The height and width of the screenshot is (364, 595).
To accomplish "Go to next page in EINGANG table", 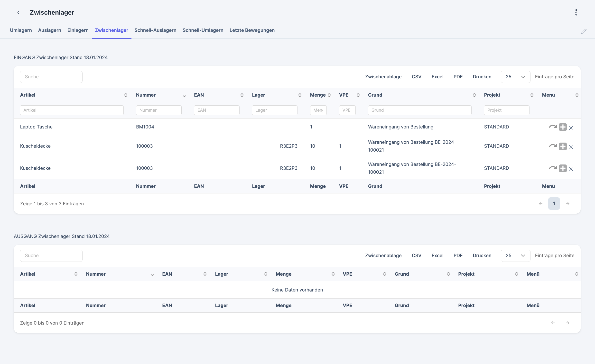I will pos(567,204).
